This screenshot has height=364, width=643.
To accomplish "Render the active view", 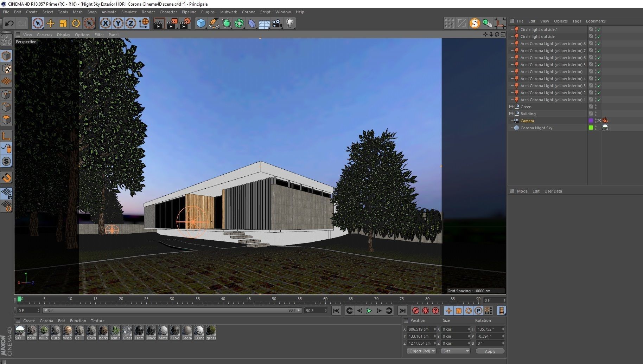I will click(x=159, y=24).
